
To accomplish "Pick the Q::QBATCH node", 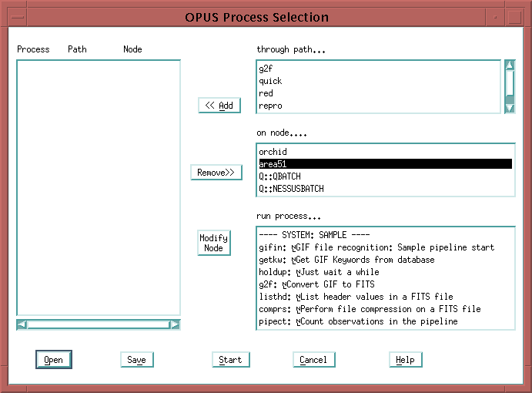I will [279, 176].
